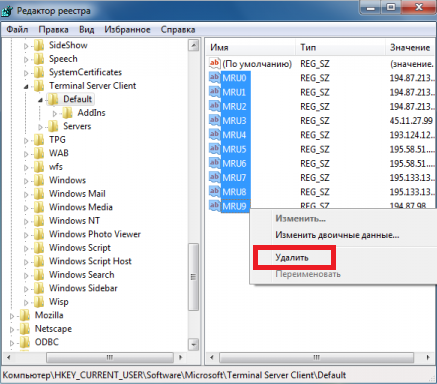Click the Default folder icon
437x384 pixels.
tap(53, 99)
